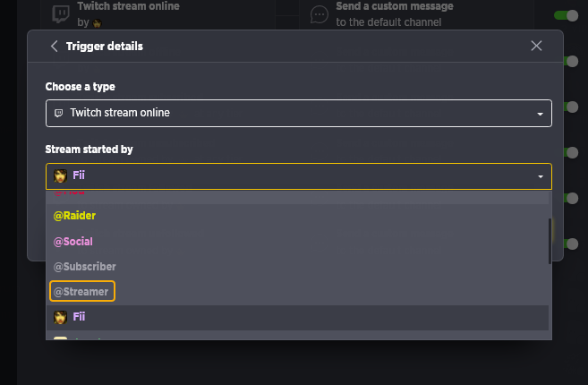Click the chat bubble custom message icon
Image resolution: width=588 pixels, height=385 pixels.
(320, 14)
